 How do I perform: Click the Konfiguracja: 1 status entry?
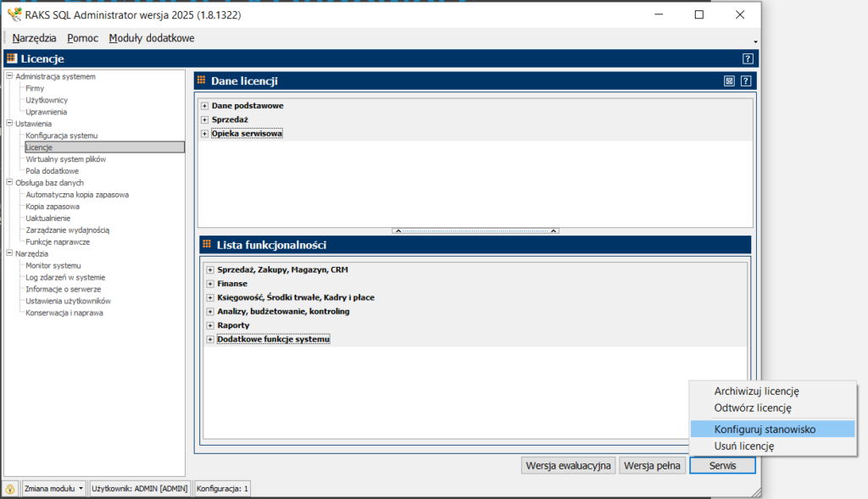click(x=222, y=489)
